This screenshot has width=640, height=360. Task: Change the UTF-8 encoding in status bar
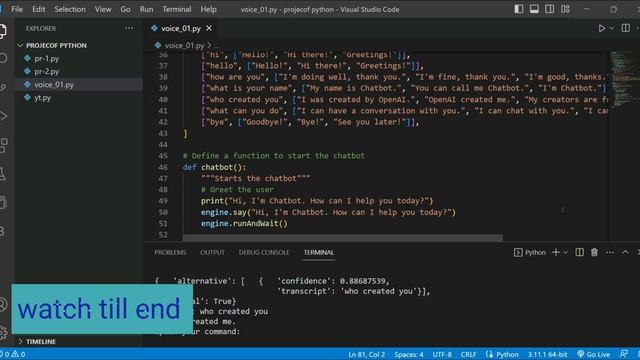442,354
